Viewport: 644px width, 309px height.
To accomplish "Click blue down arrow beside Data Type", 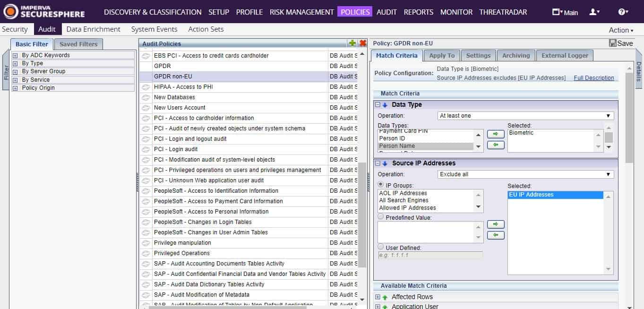I will click(385, 105).
